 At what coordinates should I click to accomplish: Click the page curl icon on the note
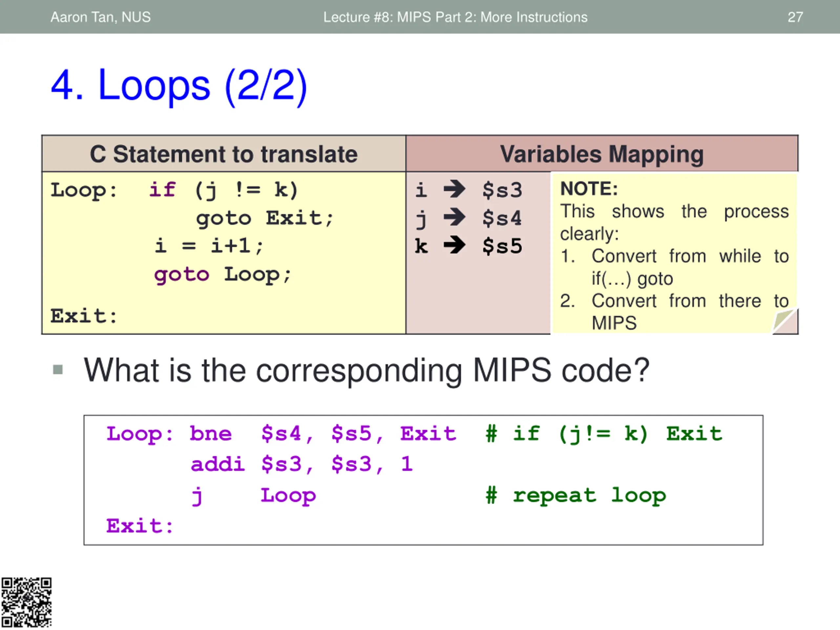(x=785, y=321)
